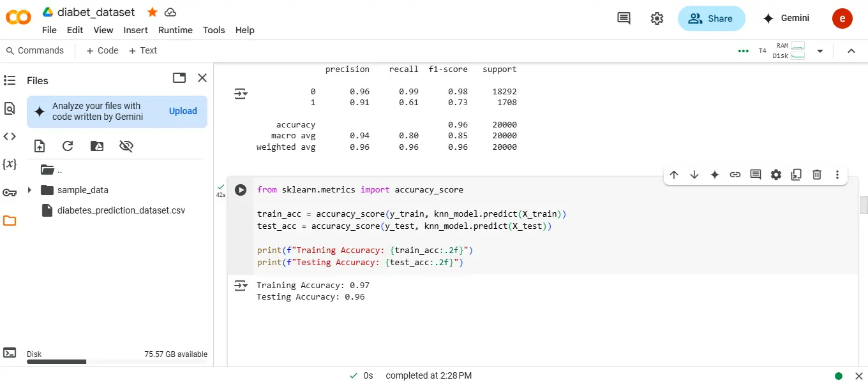Click the notebook vertical scrollbar
Image resolution: width=868 pixels, height=385 pixels.
864,205
